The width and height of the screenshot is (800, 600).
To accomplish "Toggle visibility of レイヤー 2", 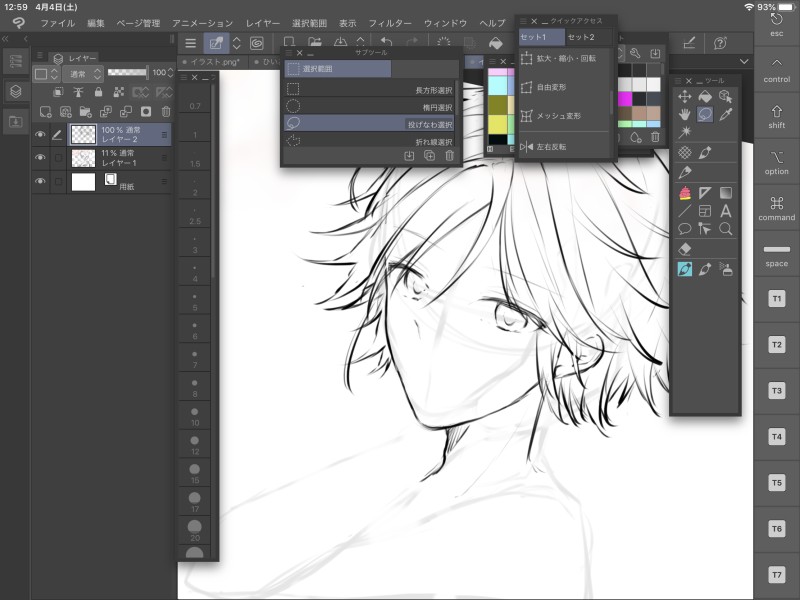I will click(x=40, y=135).
